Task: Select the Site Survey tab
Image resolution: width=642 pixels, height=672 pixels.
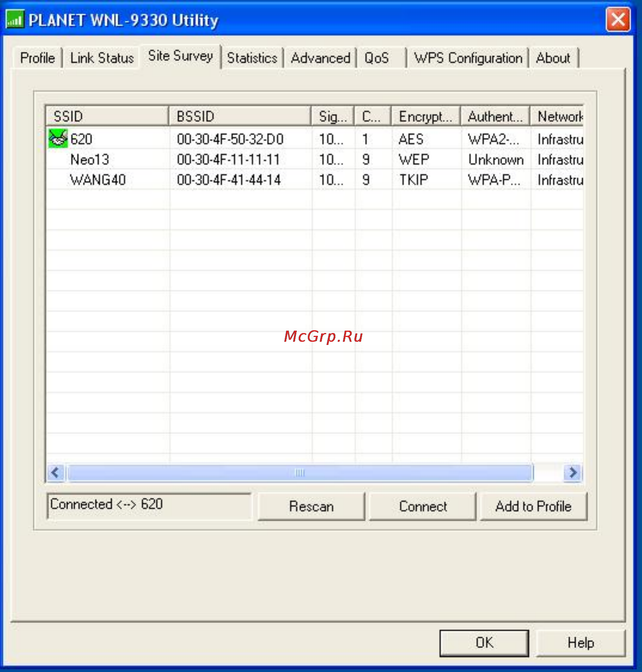Action: coord(180,56)
